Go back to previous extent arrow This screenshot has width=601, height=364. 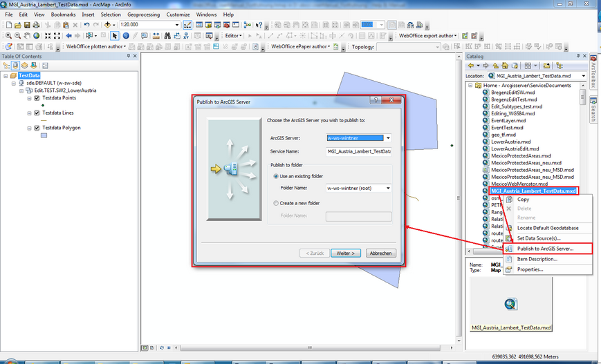pyautogui.click(x=68, y=36)
